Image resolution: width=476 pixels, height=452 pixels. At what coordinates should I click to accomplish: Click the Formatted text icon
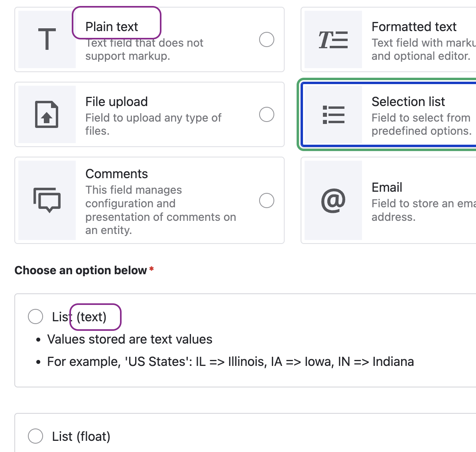(333, 39)
